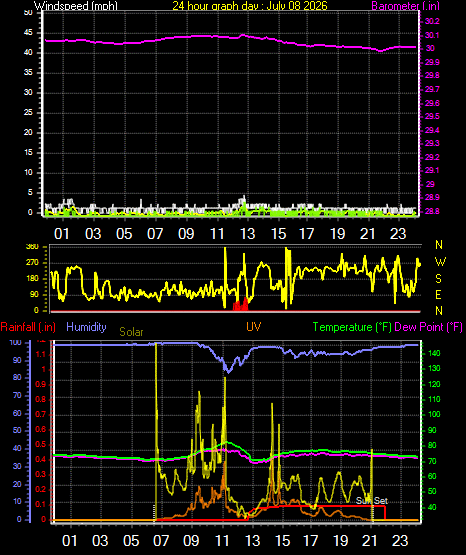
Task: Click the '25' windspeed axis value
Action: pos(28,113)
